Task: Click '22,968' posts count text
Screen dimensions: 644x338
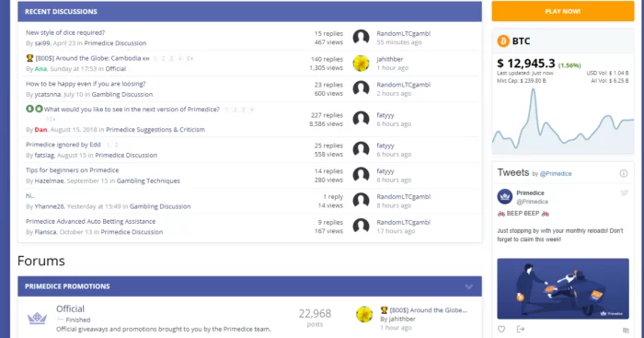Action: [x=315, y=314]
